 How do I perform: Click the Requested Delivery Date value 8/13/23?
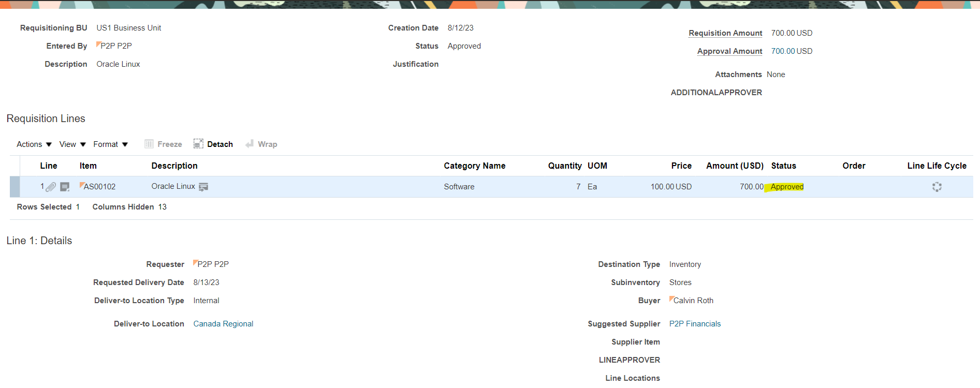(206, 282)
